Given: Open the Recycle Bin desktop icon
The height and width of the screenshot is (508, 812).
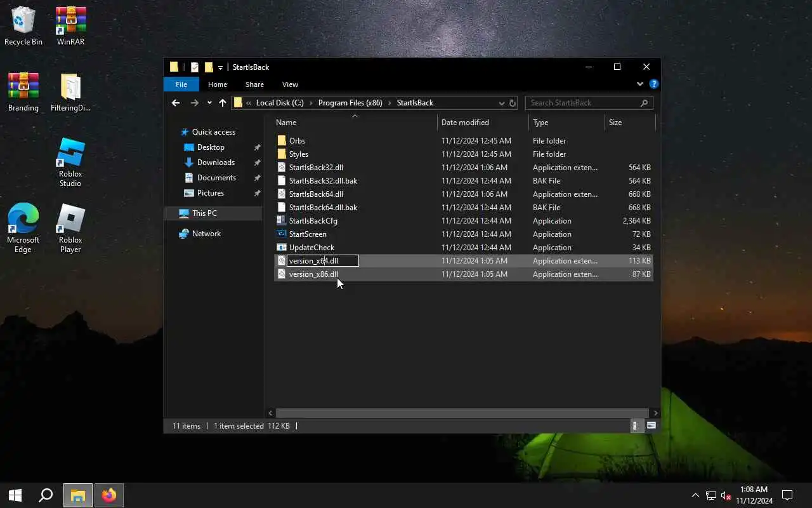Looking at the screenshot, I should [23, 26].
